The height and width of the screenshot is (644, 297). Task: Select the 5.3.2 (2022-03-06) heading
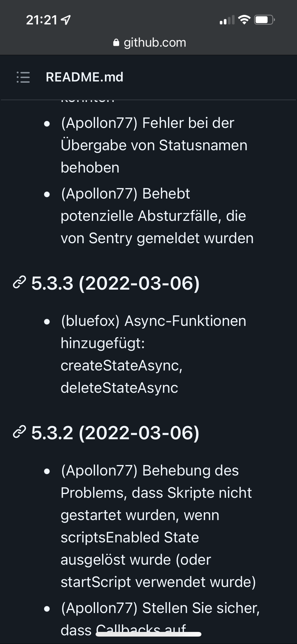click(x=115, y=432)
